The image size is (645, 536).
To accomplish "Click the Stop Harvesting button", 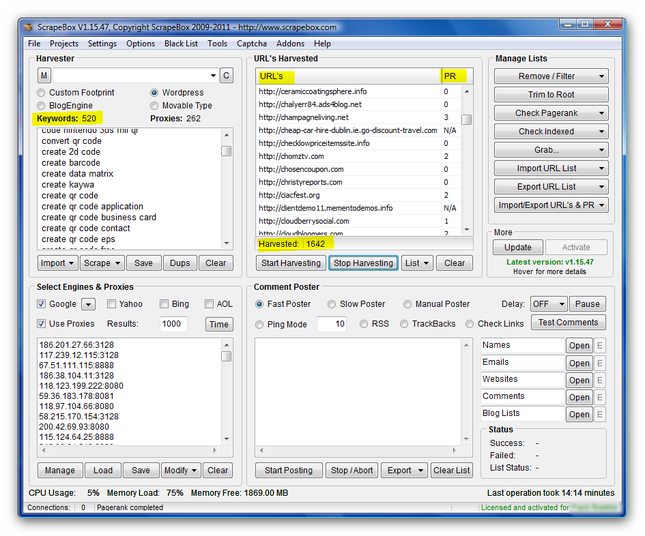I will coord(363,263).
